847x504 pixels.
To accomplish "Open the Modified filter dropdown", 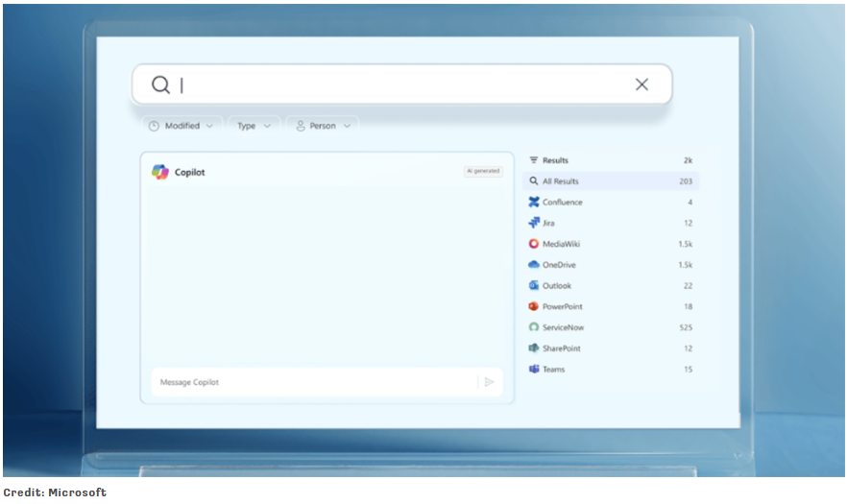I will point(181,126).
